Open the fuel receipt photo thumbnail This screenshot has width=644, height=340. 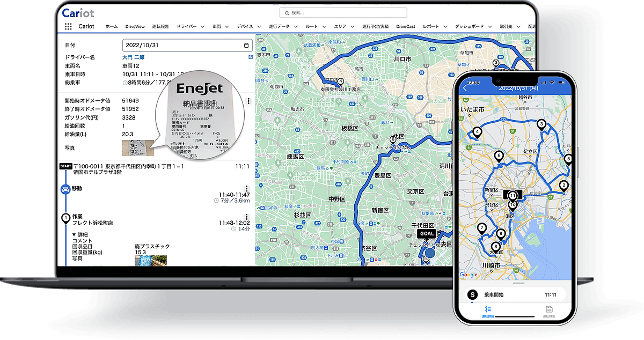(136, 149)
